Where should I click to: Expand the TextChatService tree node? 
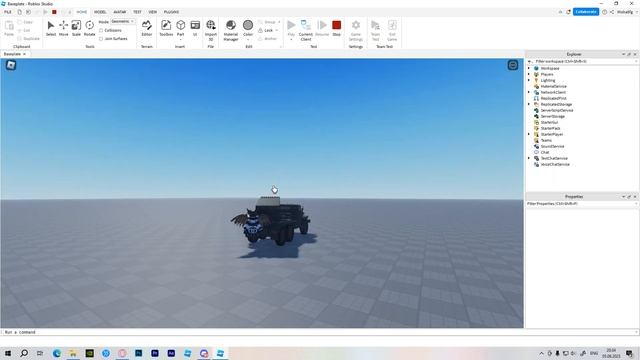pos(529,158)
